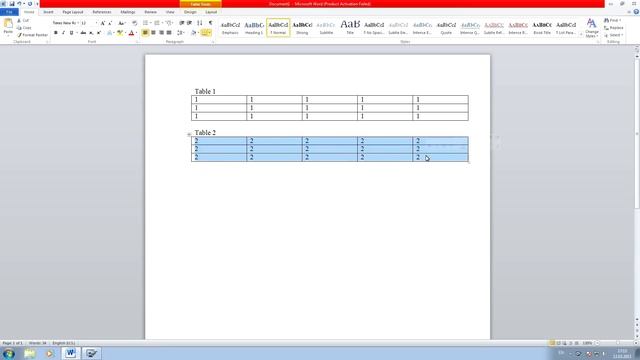Undo the last action in Quick Access Toolbar

coord(19,4)
